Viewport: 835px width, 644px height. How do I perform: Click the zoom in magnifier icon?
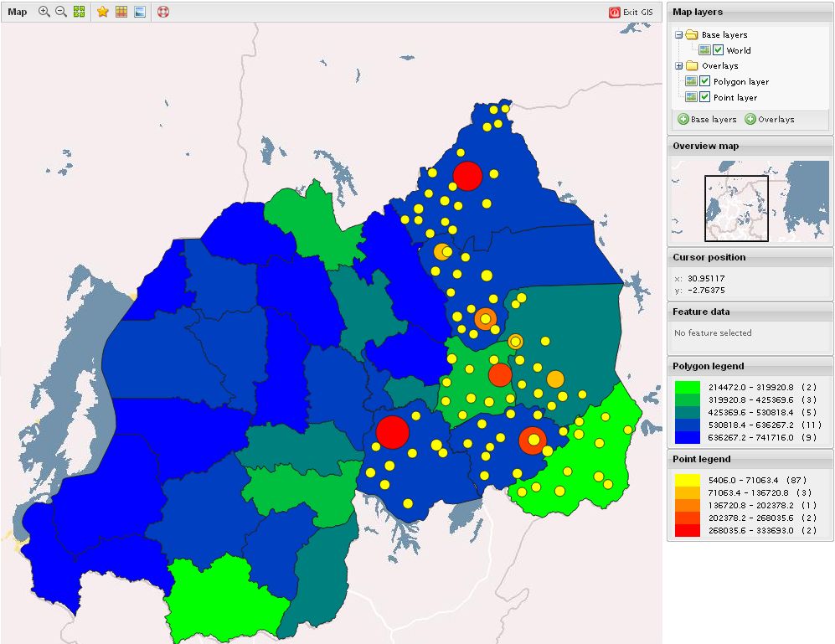coord(44,12)
